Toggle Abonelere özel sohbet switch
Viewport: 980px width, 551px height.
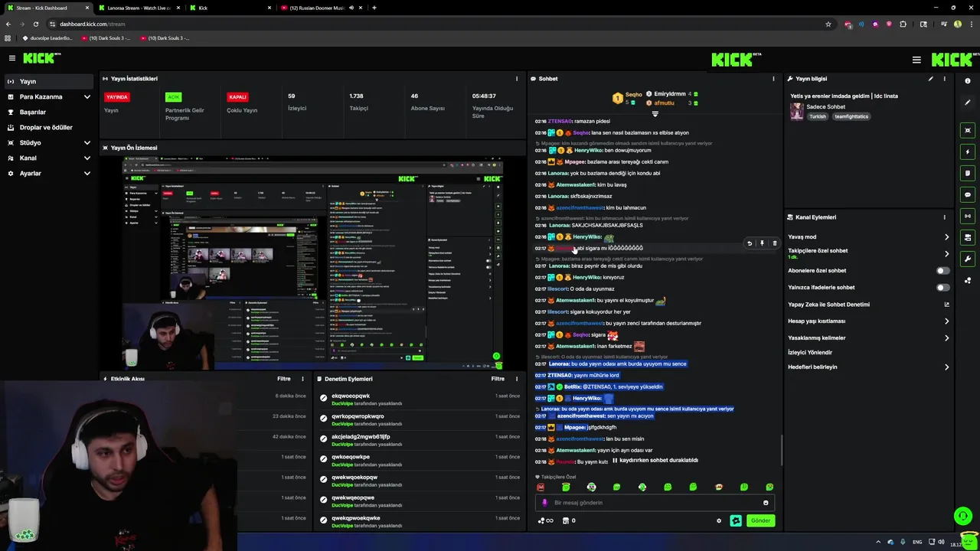pyautogui.click(x=943, y=271)
